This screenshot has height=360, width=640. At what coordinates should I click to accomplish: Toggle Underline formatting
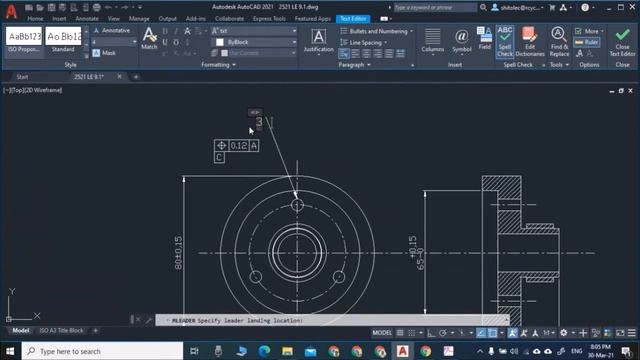point(165,42)
